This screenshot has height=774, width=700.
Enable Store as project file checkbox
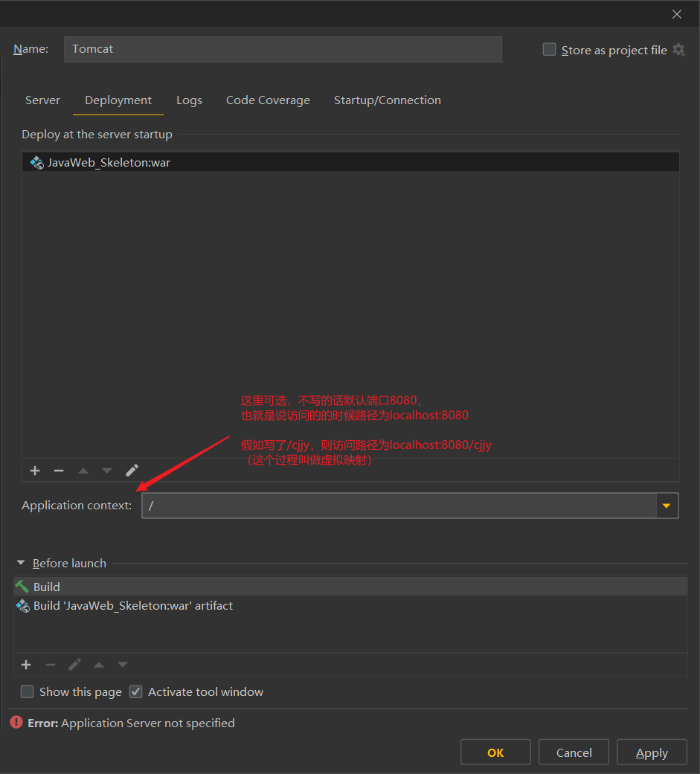coord(549,50)
